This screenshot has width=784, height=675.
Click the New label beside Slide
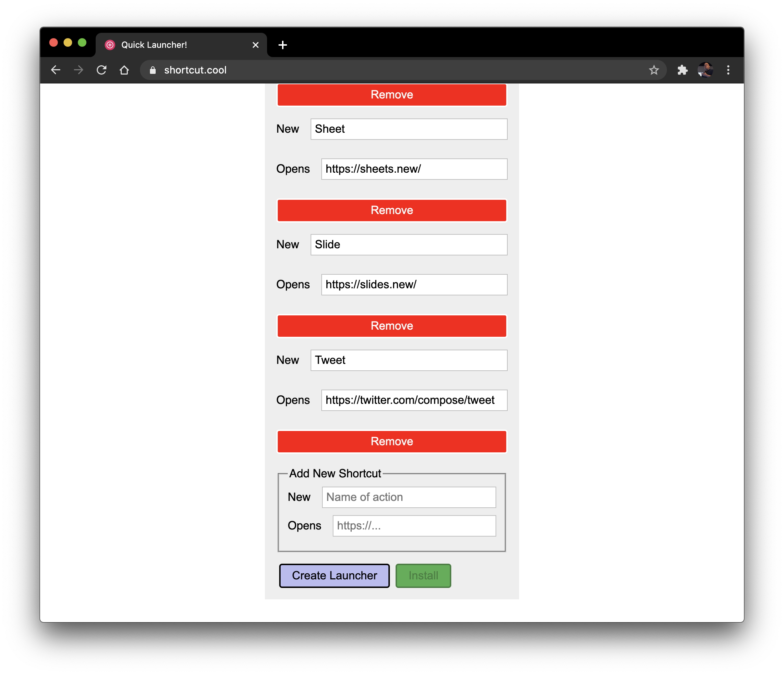(x=287, y=245)
